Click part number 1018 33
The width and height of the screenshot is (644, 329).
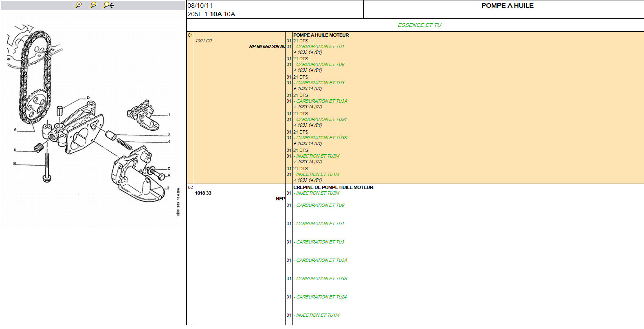pyautogui.click(x=203, y=193)
